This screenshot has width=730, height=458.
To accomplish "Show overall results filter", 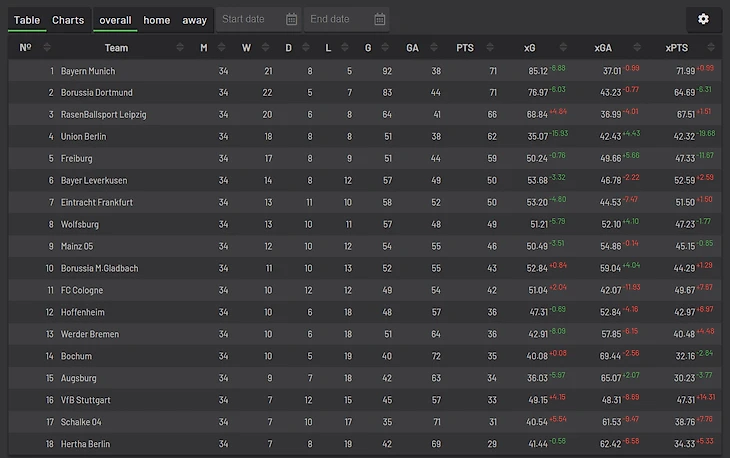I will 115,20.
